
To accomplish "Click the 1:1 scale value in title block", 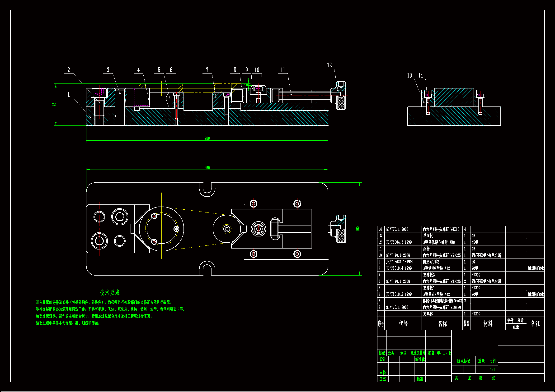I will click(x=492, y=369).
